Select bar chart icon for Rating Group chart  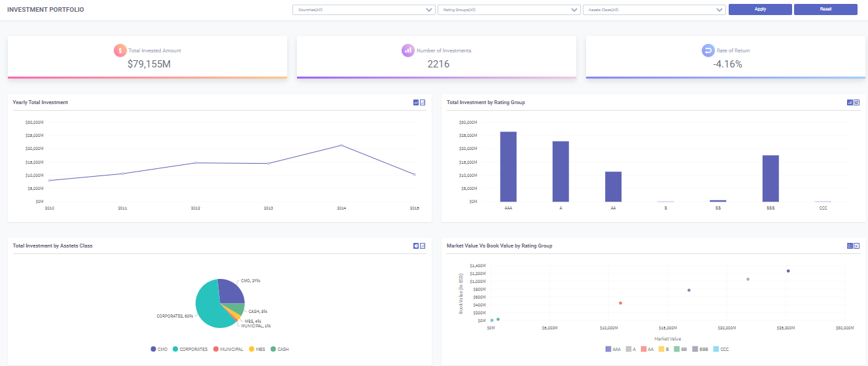(850, 102)
